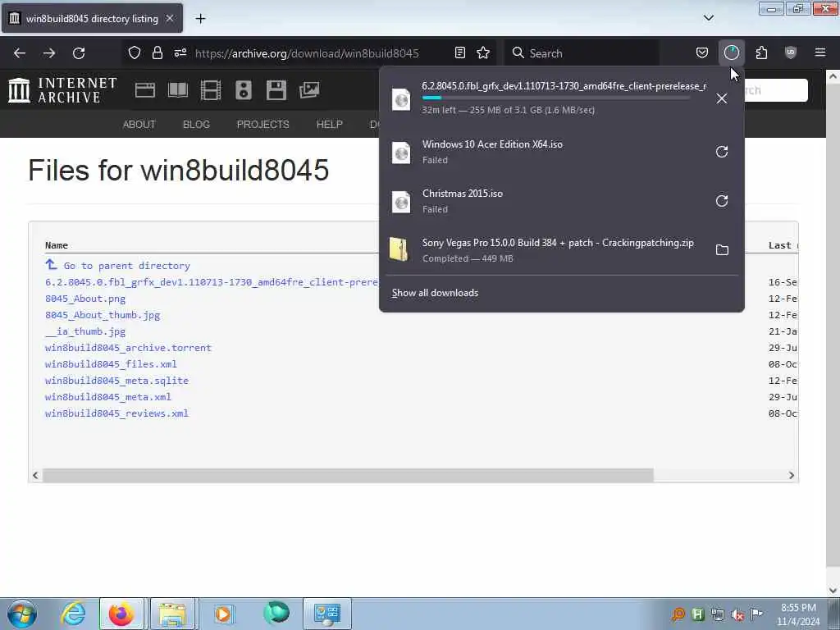Screen dimensions: 840x630
Task: Expand the list all tabs chevron
Action: coord(708,18)
